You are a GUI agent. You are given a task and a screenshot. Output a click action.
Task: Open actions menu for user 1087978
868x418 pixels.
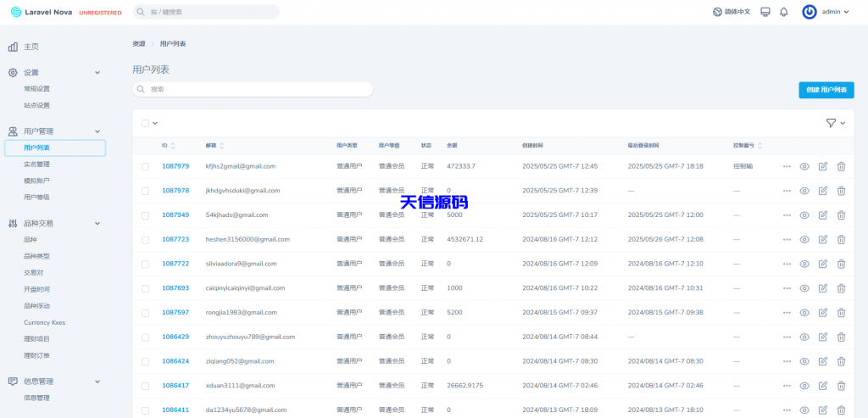787,191
